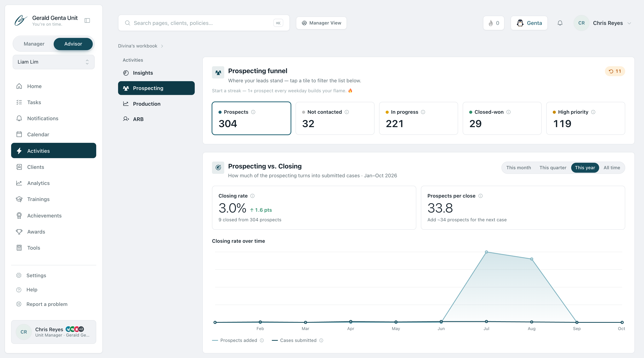
Task: Select the This year range
Action: pos(585,168)
